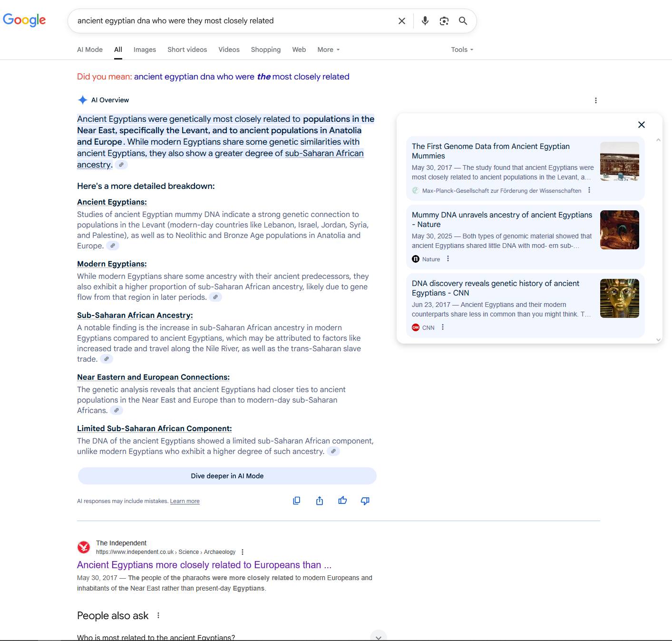The height and width of the screenshot is (641, 672).
Task: Switch to AI Mode tab
Action: click(90, 49)
